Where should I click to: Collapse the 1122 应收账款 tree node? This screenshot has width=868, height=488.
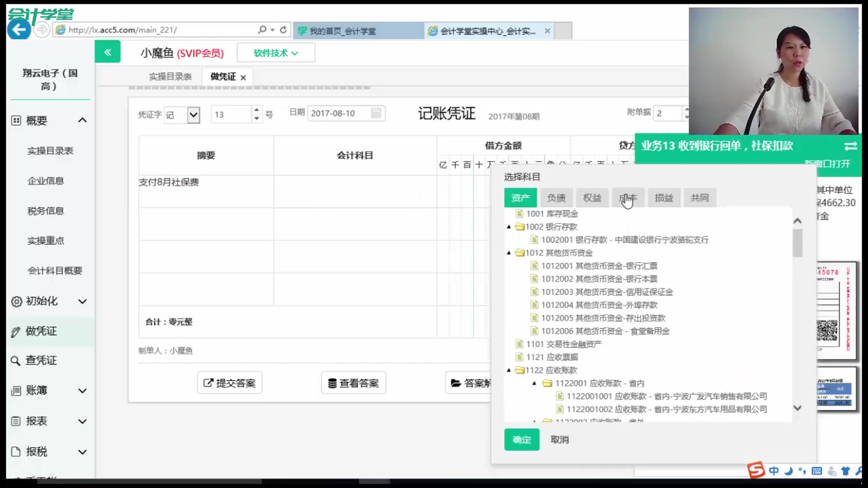(509, 370)
